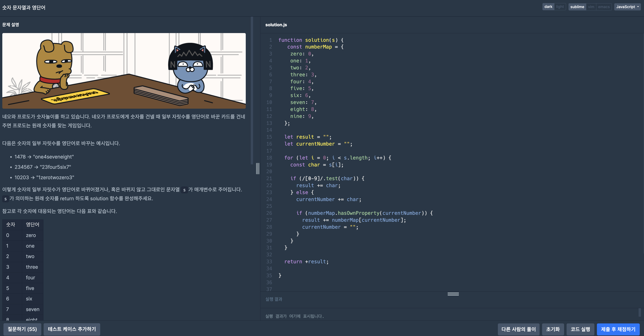Click 테스트 케이스 추가하기 button

coord(72,329)
